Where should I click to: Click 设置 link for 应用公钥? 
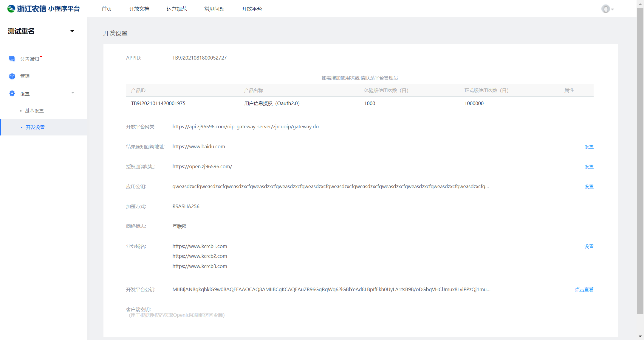589,187
